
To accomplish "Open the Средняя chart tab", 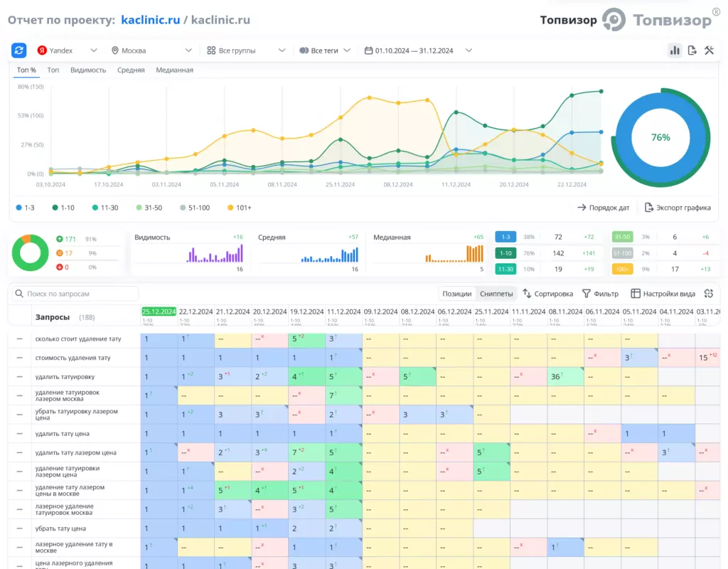I will pyautogui.click(x=131, y=70).
